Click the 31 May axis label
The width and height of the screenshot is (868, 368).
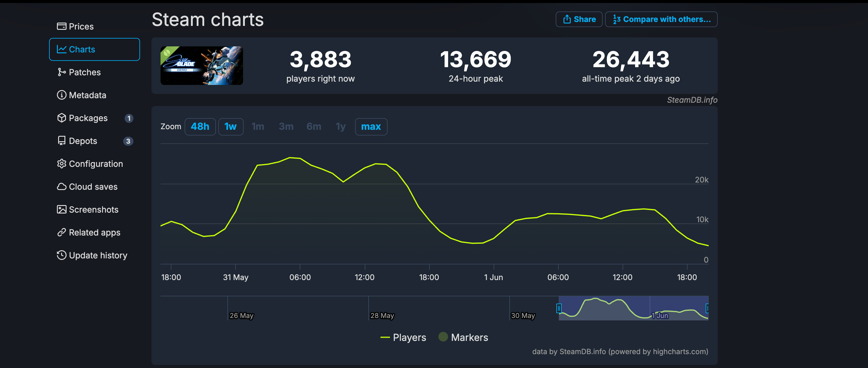(236, 277)
